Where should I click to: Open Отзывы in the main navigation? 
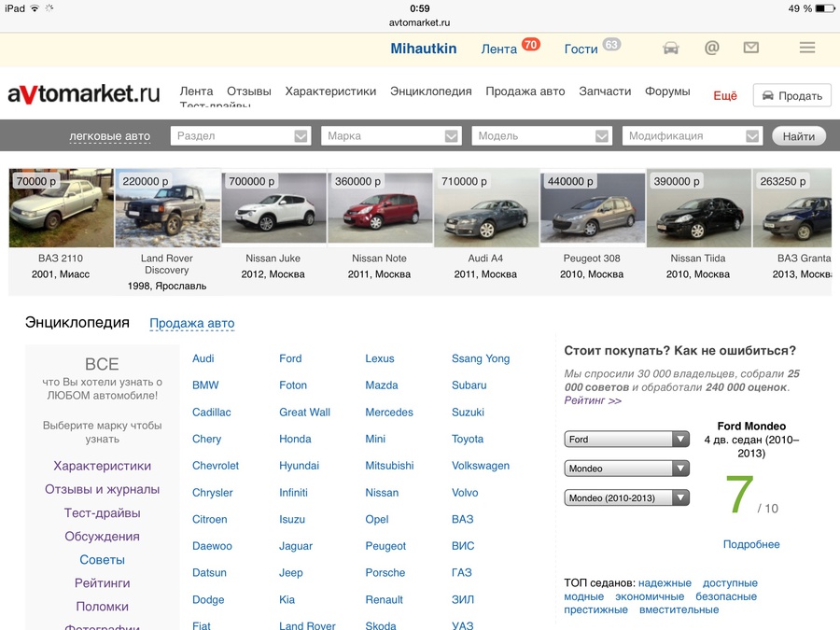(x=249, y=91)
